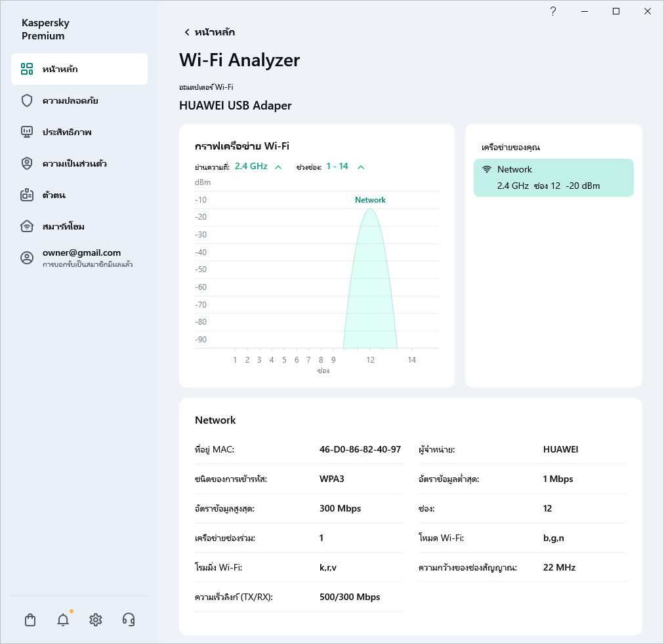Open the สมาร์ทโฮม smart home icon
This screenshot has height=644, width=664.
click(27, 226)
